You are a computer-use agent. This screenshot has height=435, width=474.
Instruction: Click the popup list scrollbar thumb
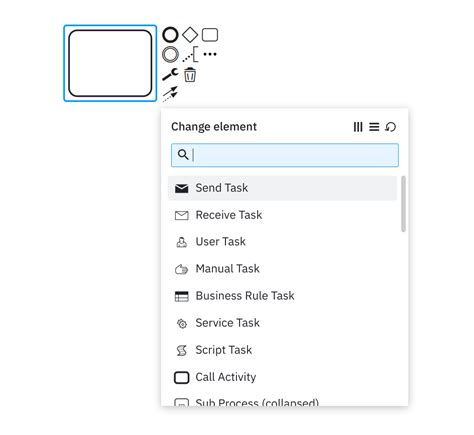pos(403,204)
